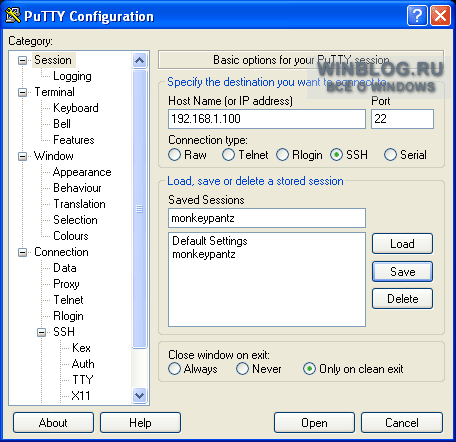Viewport: 456px width, 442px height.
Task: Collapse the Terminal tree node
Action: point(22,92)
